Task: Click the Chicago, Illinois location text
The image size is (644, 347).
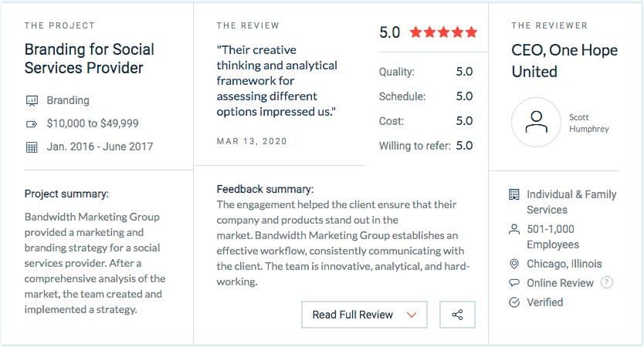Action: 564,264
